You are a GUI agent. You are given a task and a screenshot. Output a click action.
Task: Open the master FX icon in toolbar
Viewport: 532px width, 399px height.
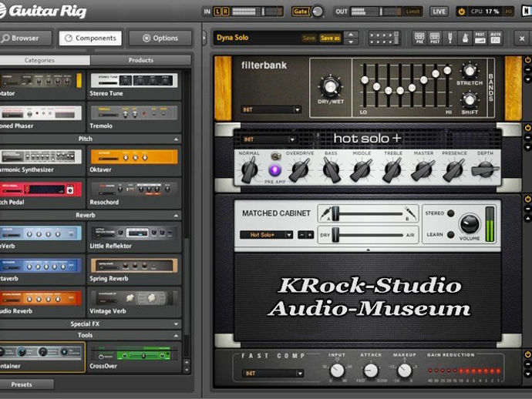pos(495,38)
